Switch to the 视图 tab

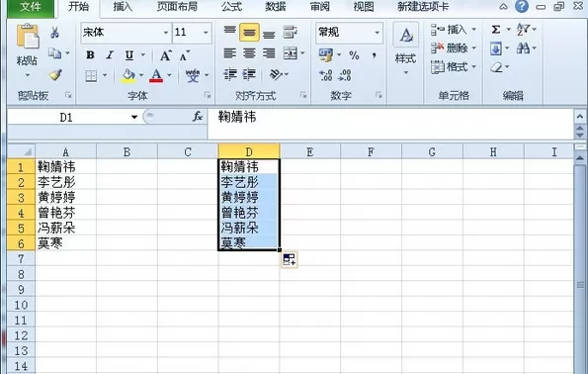coord(364,7)
